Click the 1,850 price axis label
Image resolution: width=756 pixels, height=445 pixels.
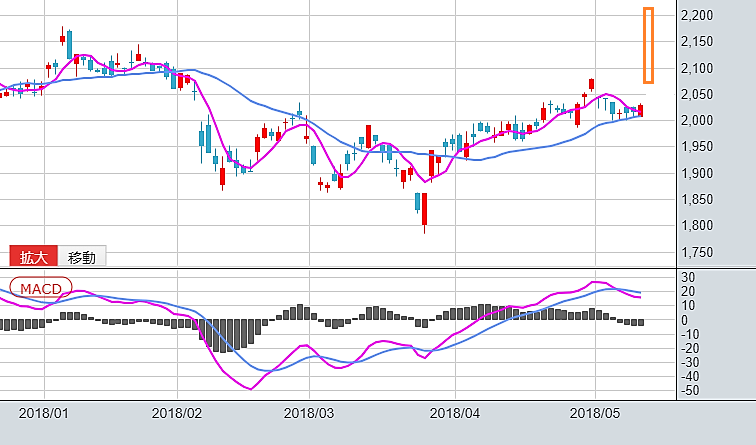point(697,199)
